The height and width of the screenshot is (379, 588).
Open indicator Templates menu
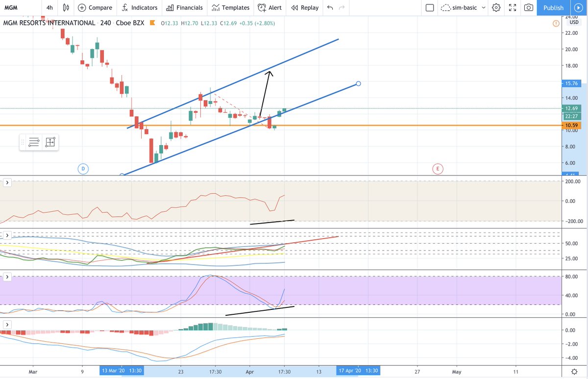click(x=230, y=8)
